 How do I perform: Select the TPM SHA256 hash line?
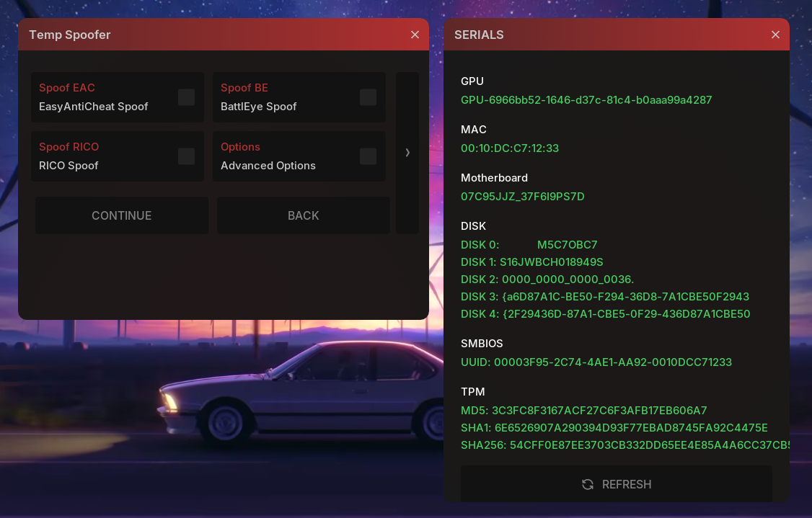tap(625, 445)
